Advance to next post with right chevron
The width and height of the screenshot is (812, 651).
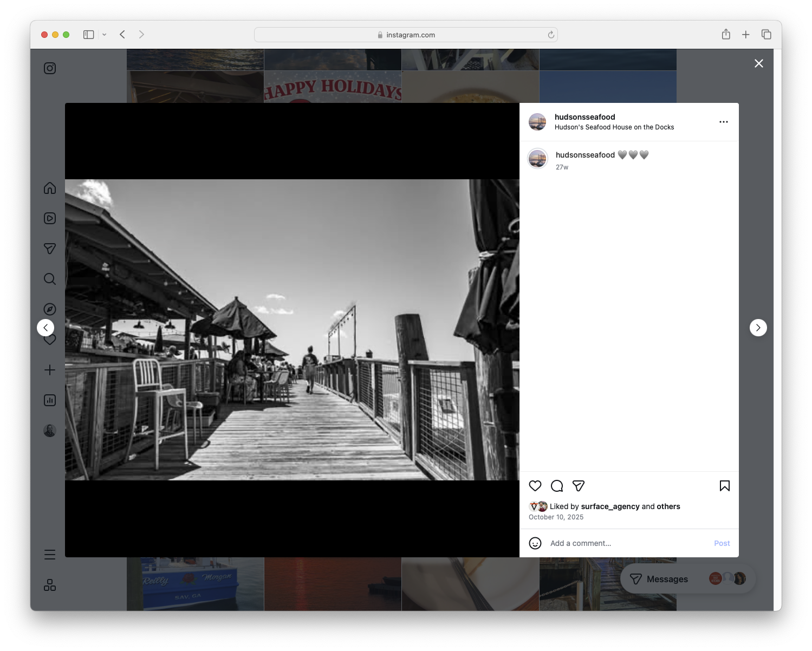point(758,327)
